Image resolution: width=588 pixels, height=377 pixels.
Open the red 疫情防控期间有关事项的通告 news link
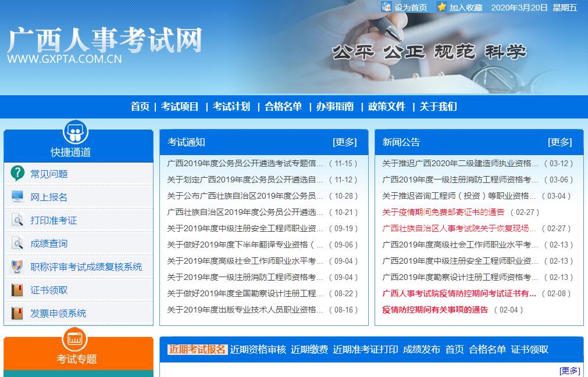click(x=435, y=310)
